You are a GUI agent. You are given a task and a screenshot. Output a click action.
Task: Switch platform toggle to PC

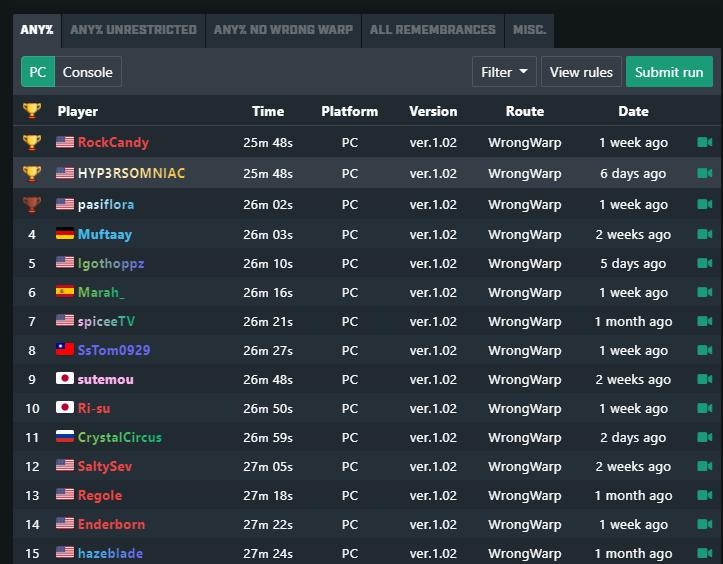click(x=38, y=72)
